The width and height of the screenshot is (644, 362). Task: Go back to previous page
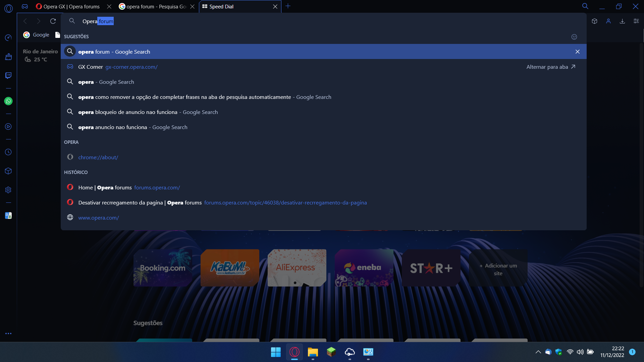(x=25, y=21)
